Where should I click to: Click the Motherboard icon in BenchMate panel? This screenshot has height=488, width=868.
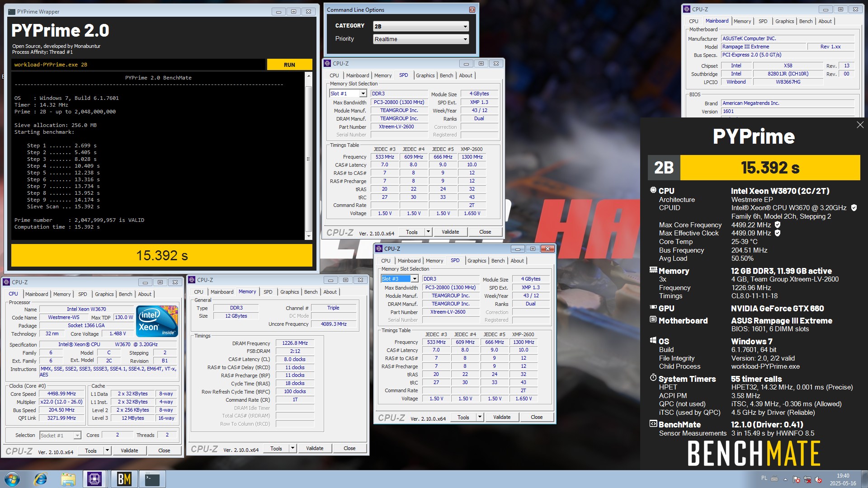click(x=653, y=319)
